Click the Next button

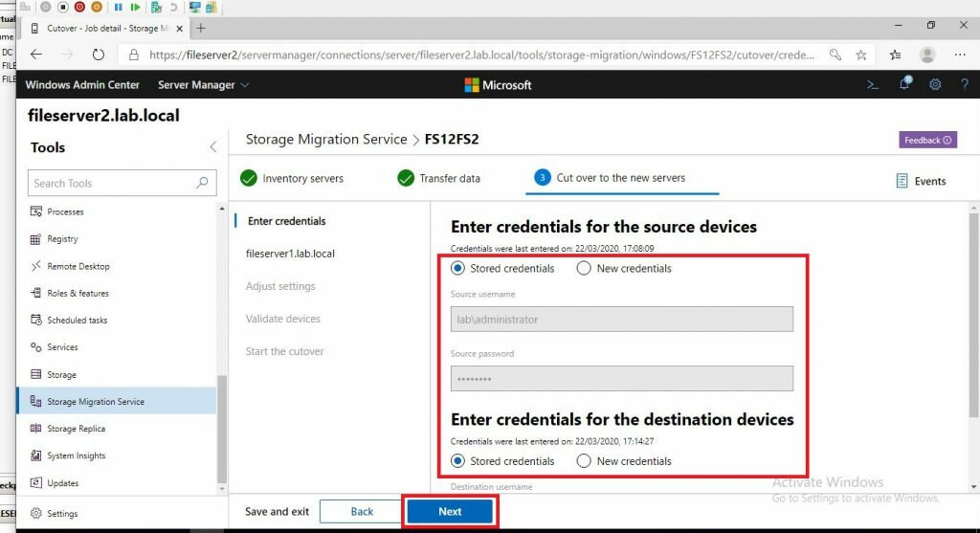point(450,511)
